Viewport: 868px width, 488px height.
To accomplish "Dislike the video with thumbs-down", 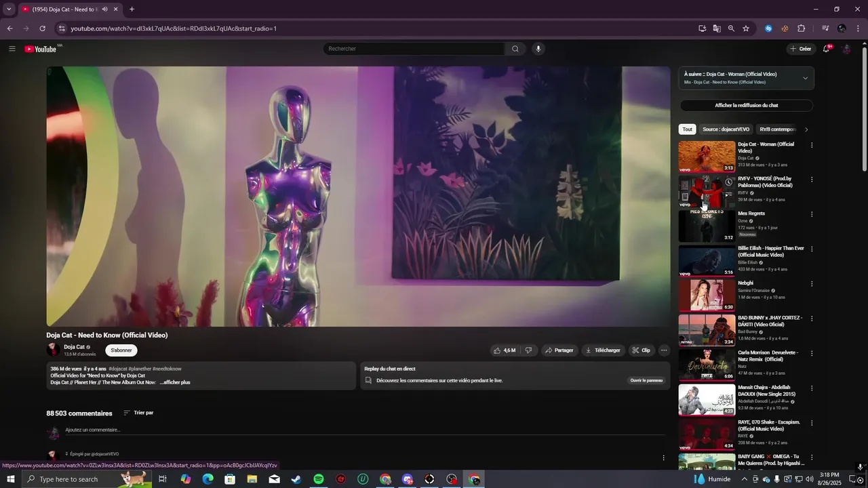I will point(529,350).
